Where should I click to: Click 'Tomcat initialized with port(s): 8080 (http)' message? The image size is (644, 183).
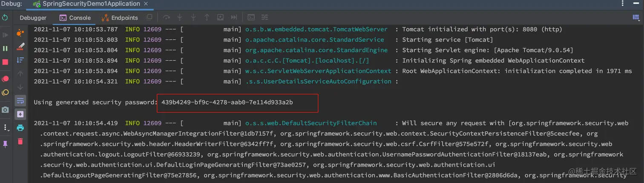click(x=482, y=29)
